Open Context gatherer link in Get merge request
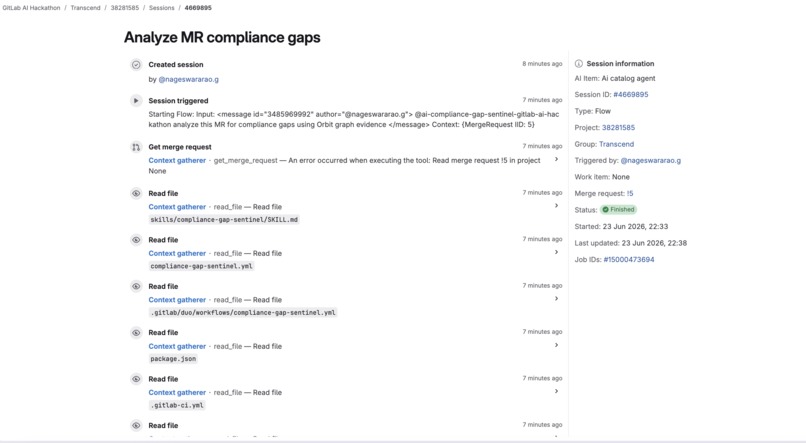The height and width of the screenshot is (443, 806). pos(177,160)
